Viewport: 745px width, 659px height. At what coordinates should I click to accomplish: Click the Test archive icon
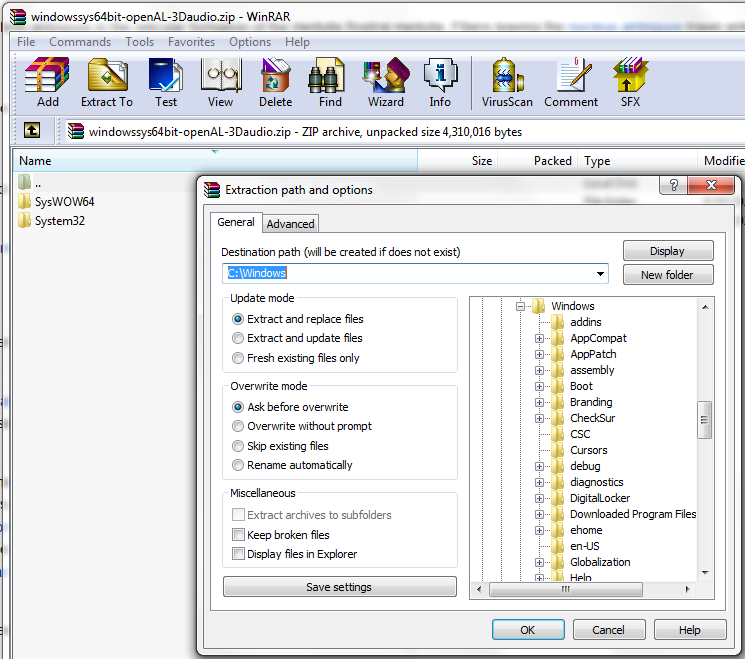coord(165,75)
